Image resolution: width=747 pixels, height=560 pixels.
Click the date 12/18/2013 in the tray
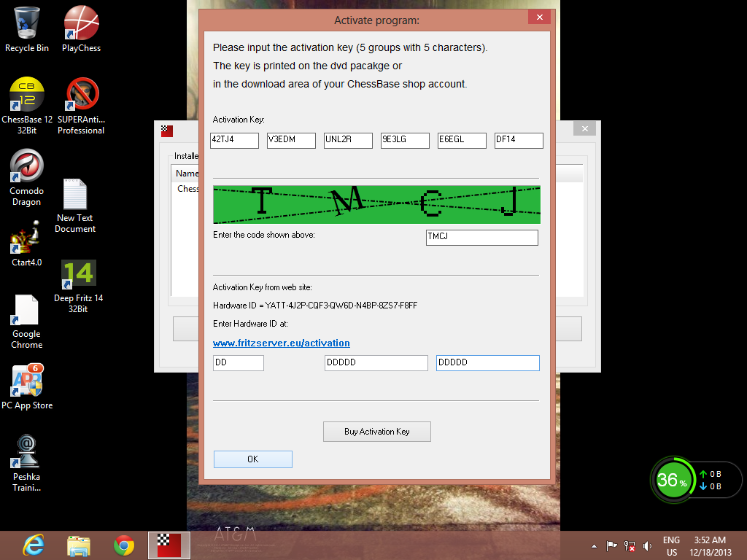[710, 553]
